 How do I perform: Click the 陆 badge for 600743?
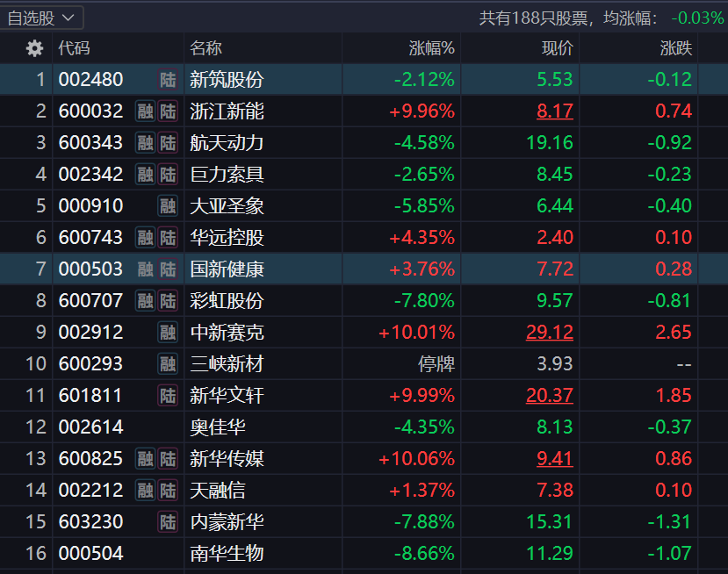coord(168,238)
